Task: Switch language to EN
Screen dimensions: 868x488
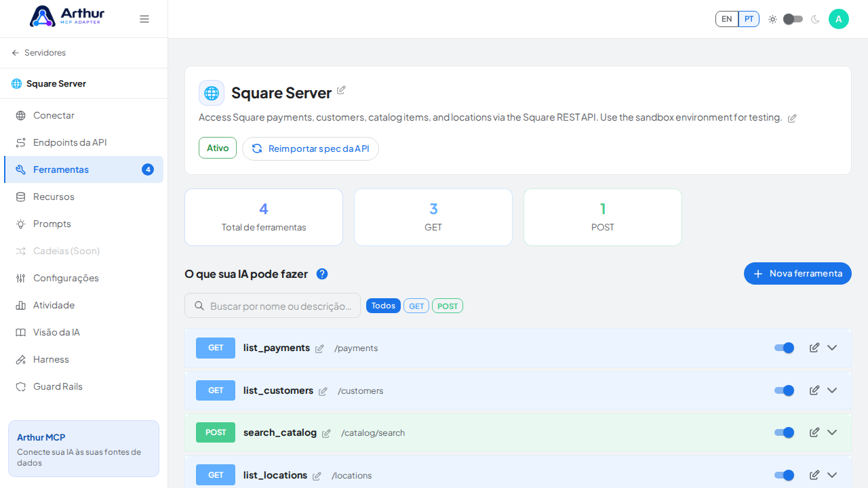Action: 727,19
